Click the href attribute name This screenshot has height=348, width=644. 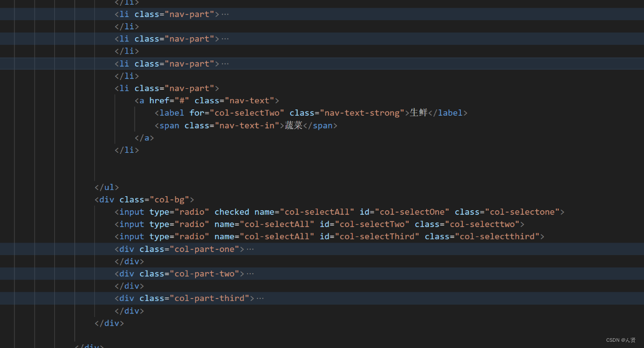(x=159, y=101)
